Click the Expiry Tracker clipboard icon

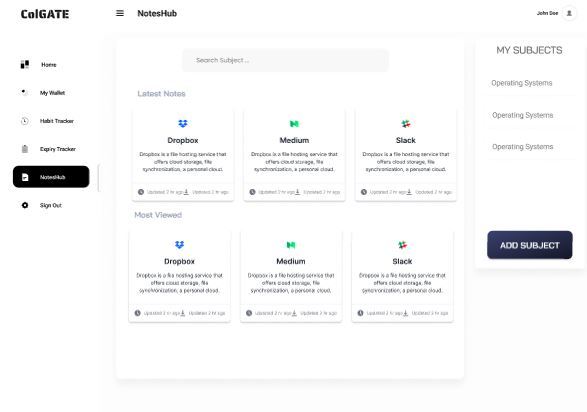(25, 149)
